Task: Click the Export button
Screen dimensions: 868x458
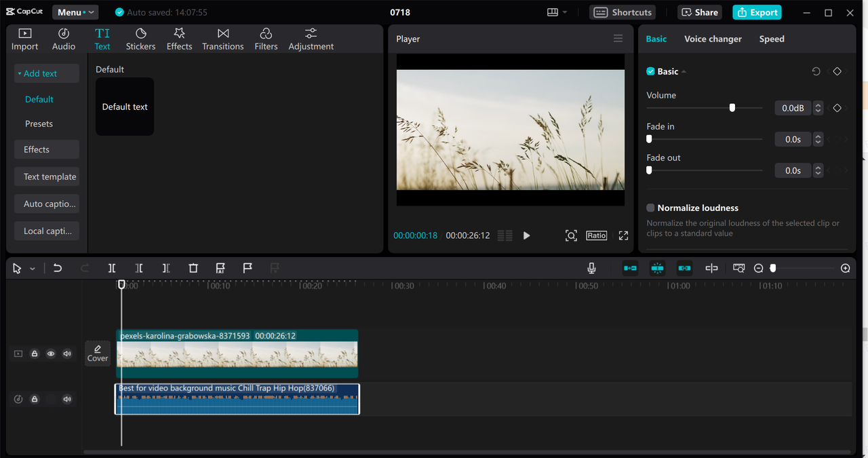Action: pyautogui.click(x=757, y=12)
